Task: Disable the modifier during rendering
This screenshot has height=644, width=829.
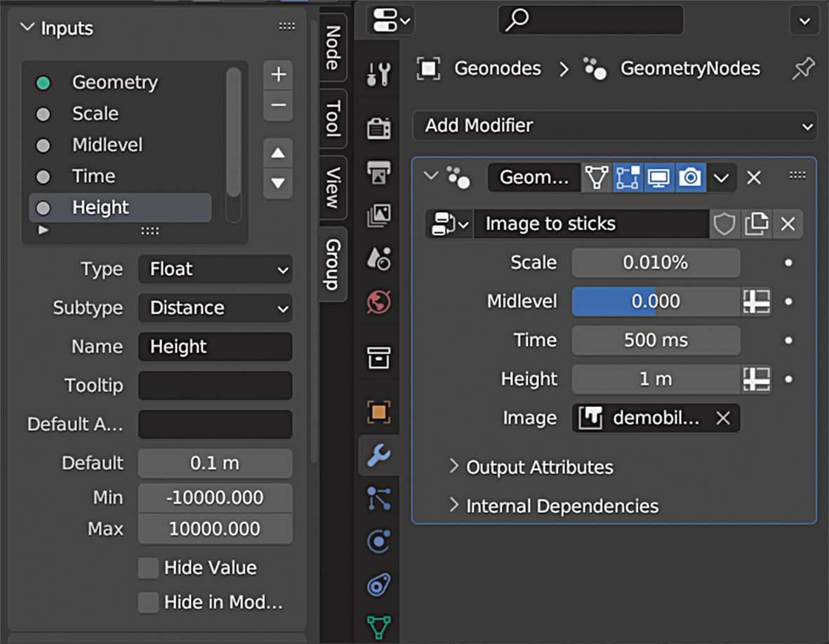Action: coord(690,177)
